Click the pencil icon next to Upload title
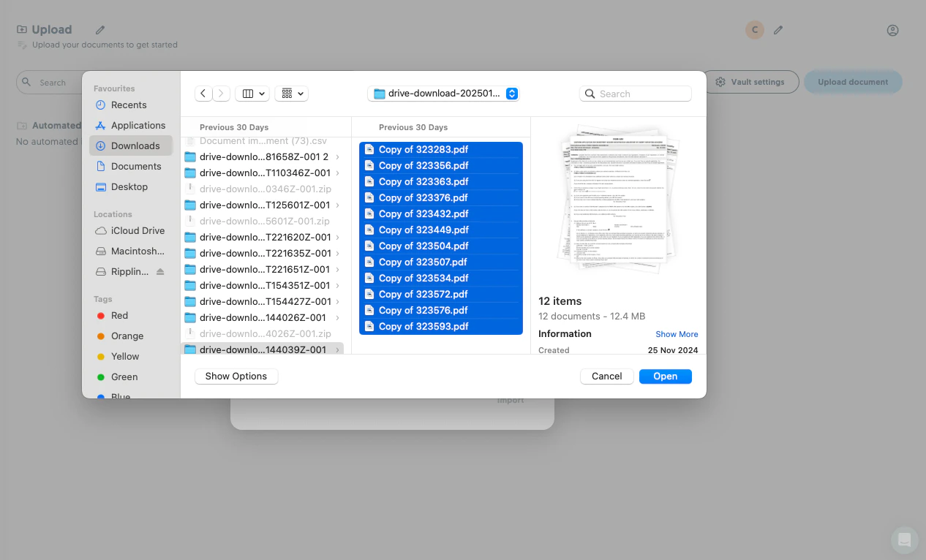926x560 pixels. point(100,30)
